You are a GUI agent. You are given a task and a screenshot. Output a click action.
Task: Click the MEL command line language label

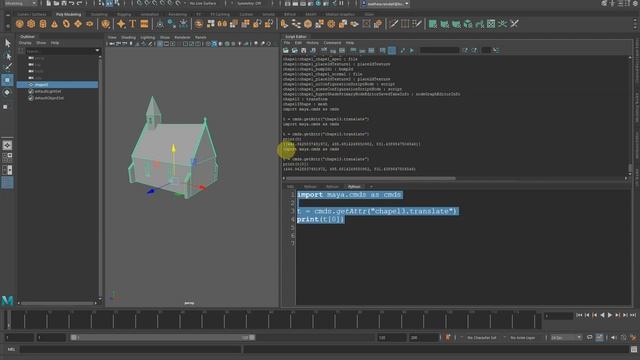(x=11, y=349)
